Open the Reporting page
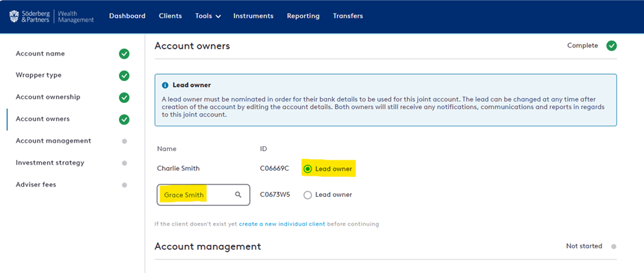This screenshot has width=644, height=273. (x=303, y=16)
